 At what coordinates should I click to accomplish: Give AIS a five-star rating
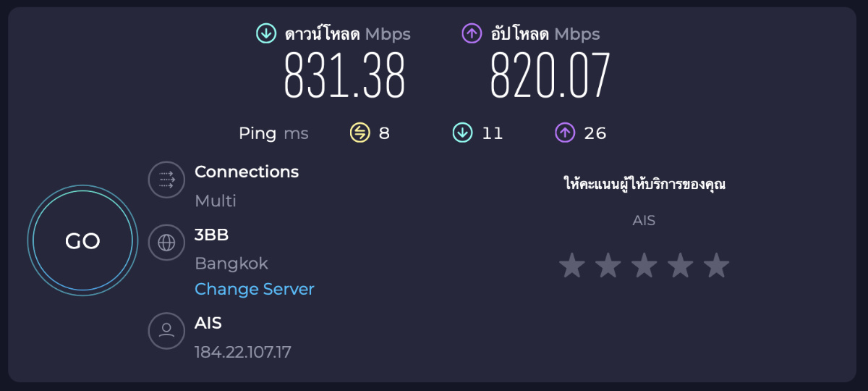(x=716, y=266)
